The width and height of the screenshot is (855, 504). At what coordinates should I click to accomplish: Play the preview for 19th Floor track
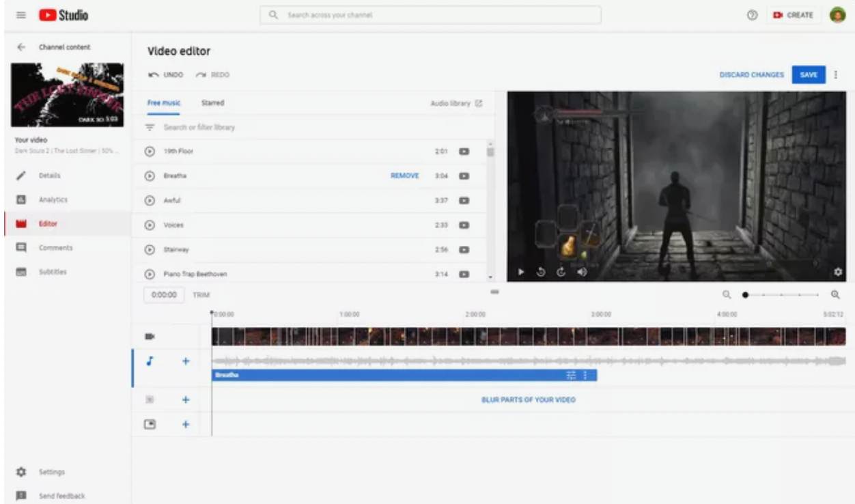(x=150, y=152)
